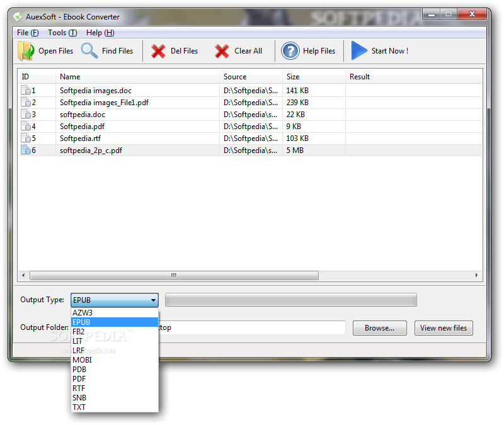Image resolution: width=504 pixels, height=425 pixels.
Task: Click the file icon of row 3
Action: pos(26,114)
